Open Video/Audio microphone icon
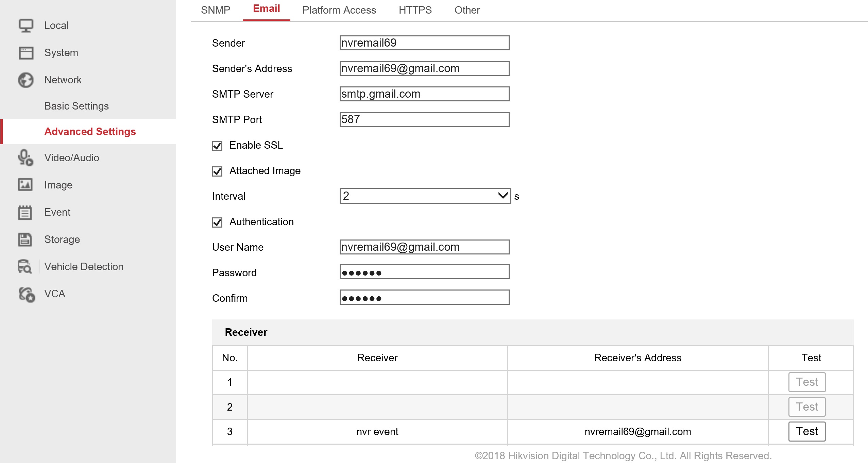The width and height of the screenshot is (868, 463). [26, 158]
